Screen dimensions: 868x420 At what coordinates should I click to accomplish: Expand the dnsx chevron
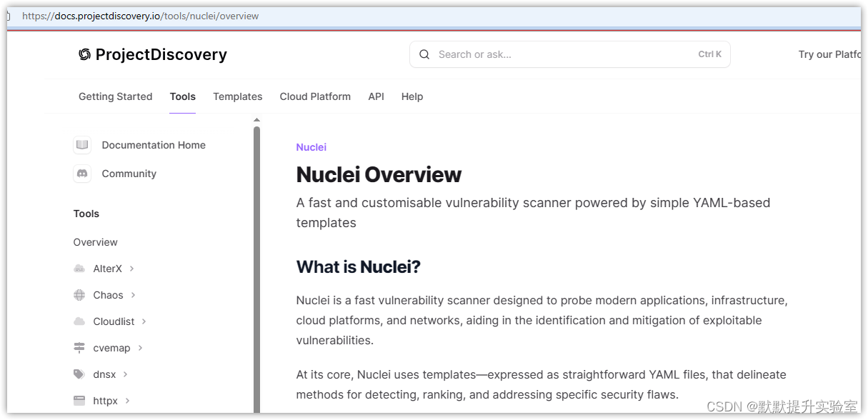pyautogui.click(x=126, y=374)
